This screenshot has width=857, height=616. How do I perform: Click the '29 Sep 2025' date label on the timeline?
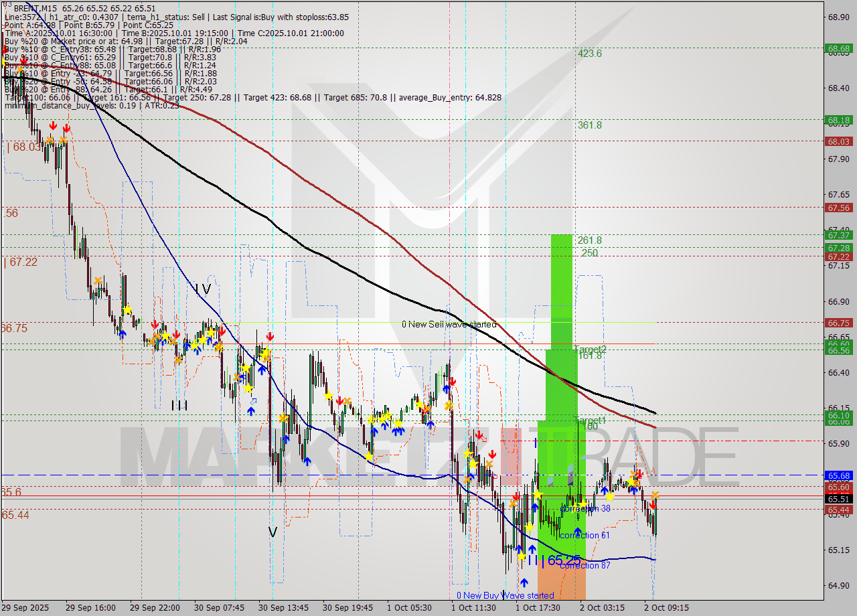pyautogui.click(x=25, y=608)
